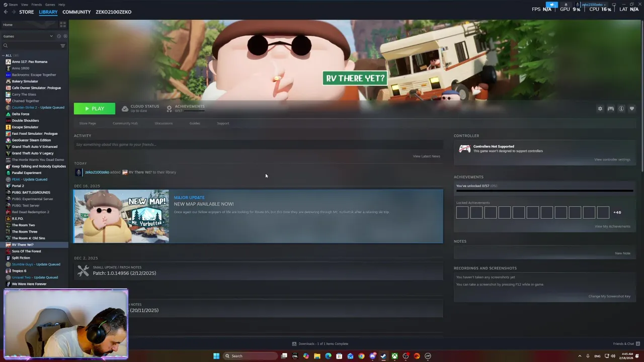Add RV There Yet? to favorites heart
Viewport: 644px width, 362px height.
632,109
